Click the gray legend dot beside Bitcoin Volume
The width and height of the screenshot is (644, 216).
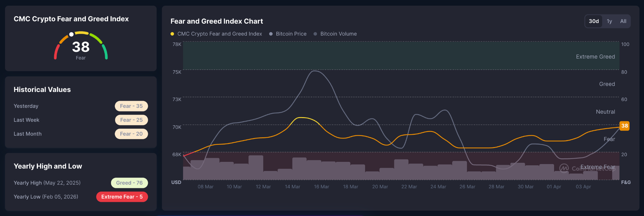[315, 34]
